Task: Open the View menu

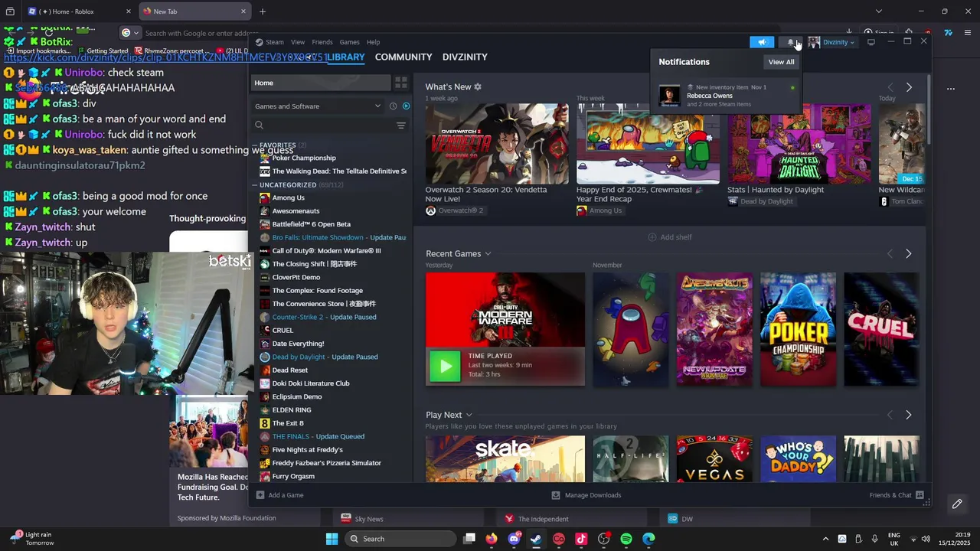Action: click(x=298, y=42)
